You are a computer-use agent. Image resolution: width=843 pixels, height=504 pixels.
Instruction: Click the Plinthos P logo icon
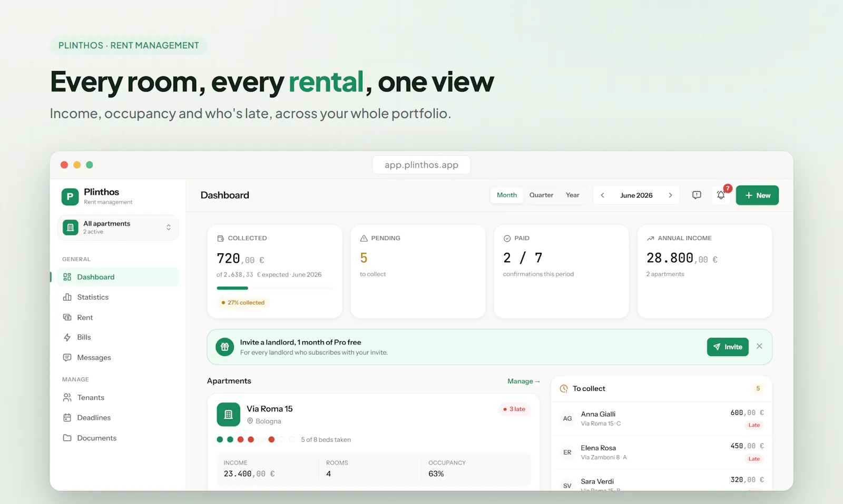coord(70,196)
